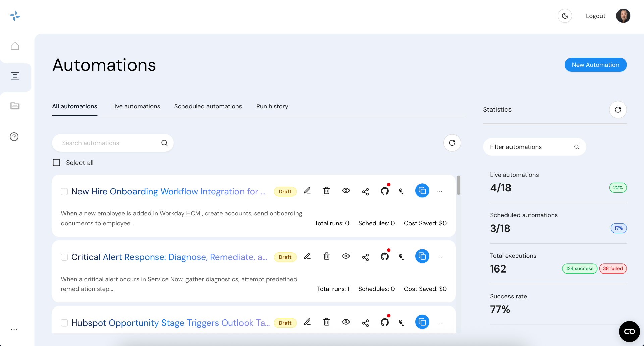The image size is (644, 346).
Task: Open Hubspot Opportunity Stage automation title
Action: tap(170, 323)
